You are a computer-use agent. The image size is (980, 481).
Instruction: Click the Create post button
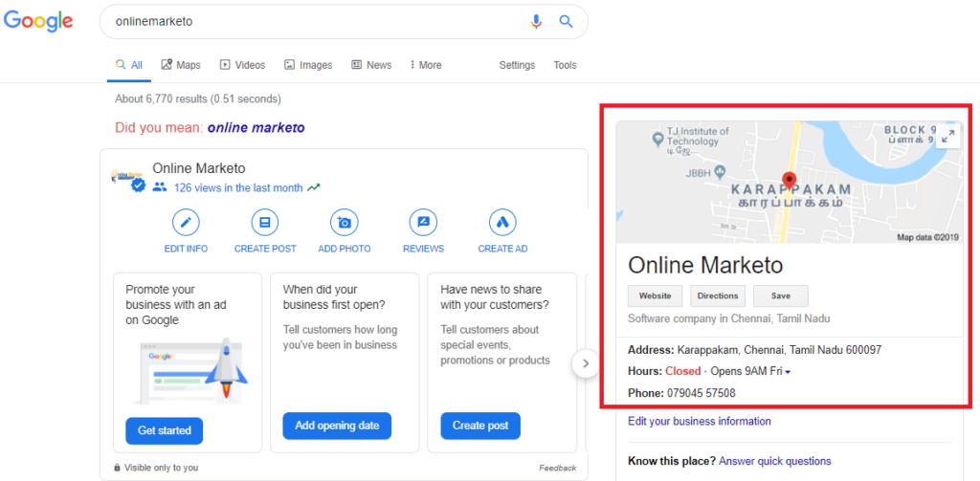pos(480,426)
